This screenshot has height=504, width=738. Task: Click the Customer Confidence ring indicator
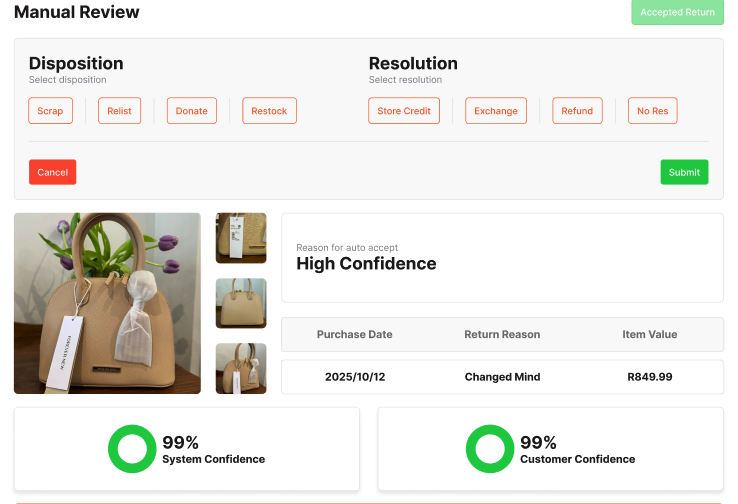[x=490, y=449]
